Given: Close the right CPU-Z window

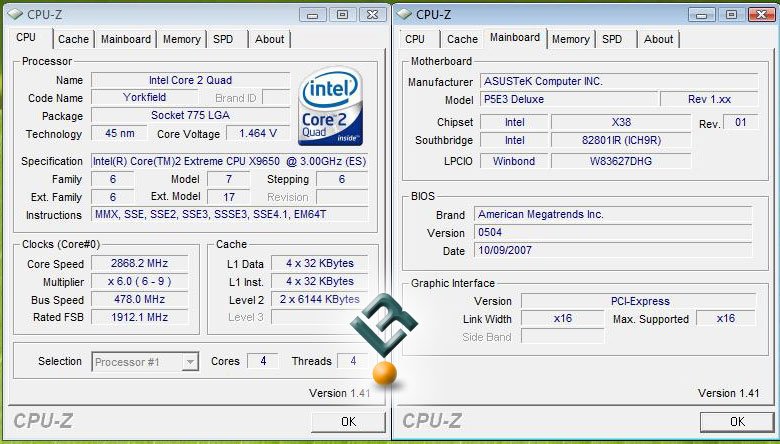Looking at the screenshot, I should [762, 14].
